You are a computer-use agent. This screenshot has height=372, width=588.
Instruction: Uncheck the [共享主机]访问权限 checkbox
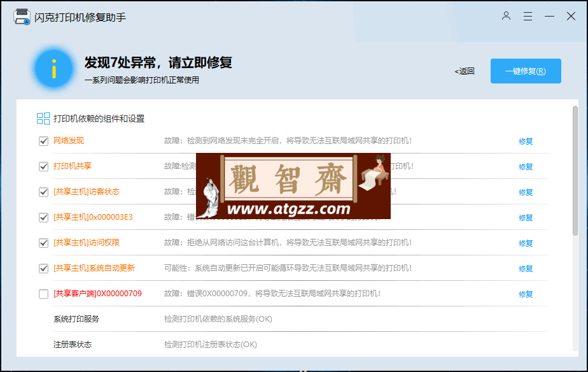pos(43,243)
